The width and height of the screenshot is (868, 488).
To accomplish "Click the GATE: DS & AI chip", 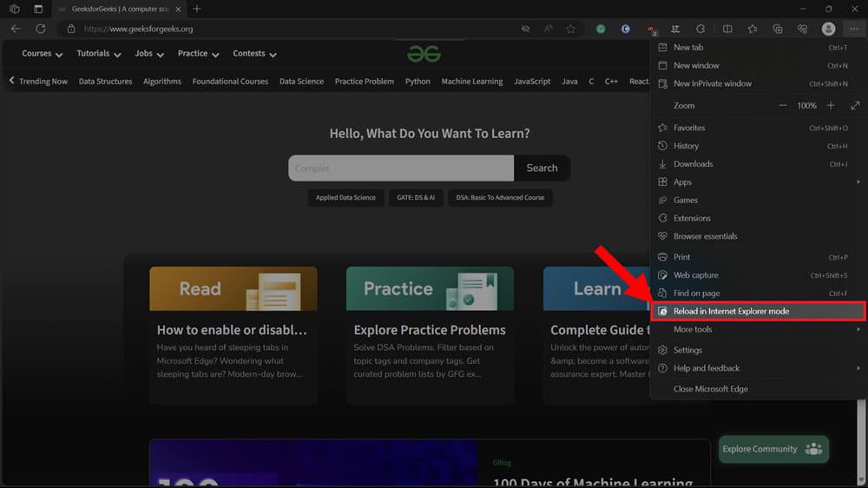I will click(x=416, y=198).
